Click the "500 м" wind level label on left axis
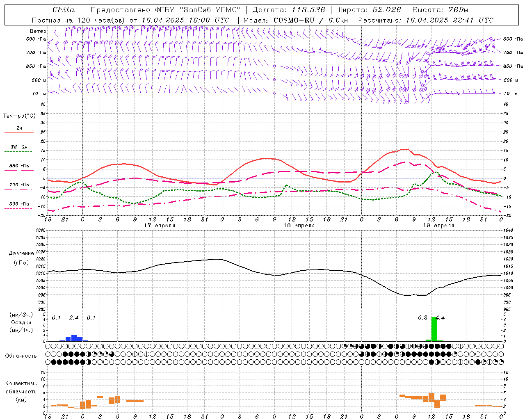Viewport: 525px width, 420px height. 39,80
